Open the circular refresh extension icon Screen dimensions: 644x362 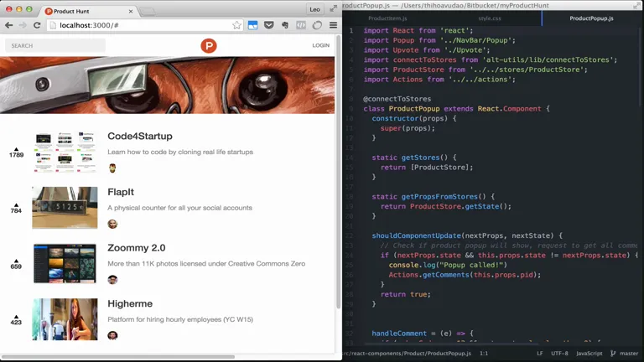[x=317, y=25]
